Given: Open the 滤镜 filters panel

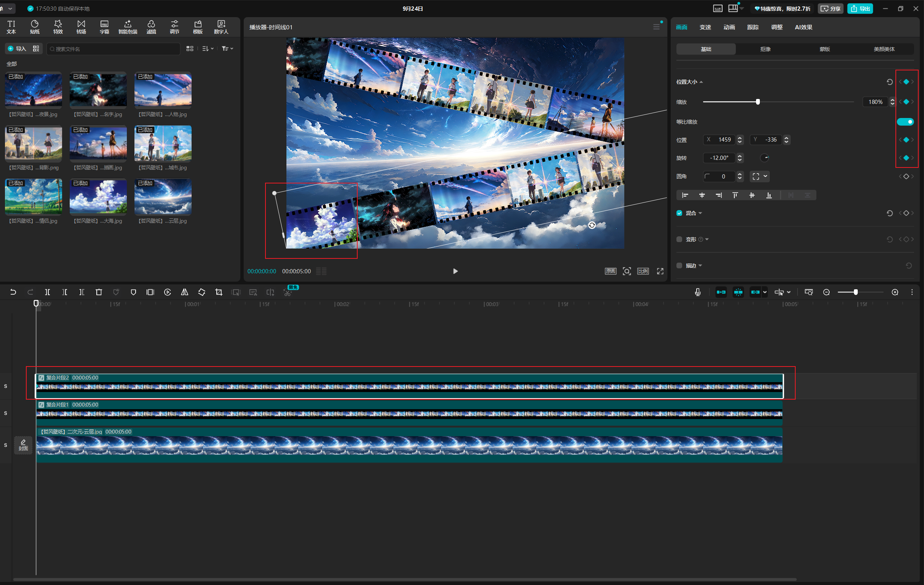Looking at the screenshot, I should (x=151, y=27).
